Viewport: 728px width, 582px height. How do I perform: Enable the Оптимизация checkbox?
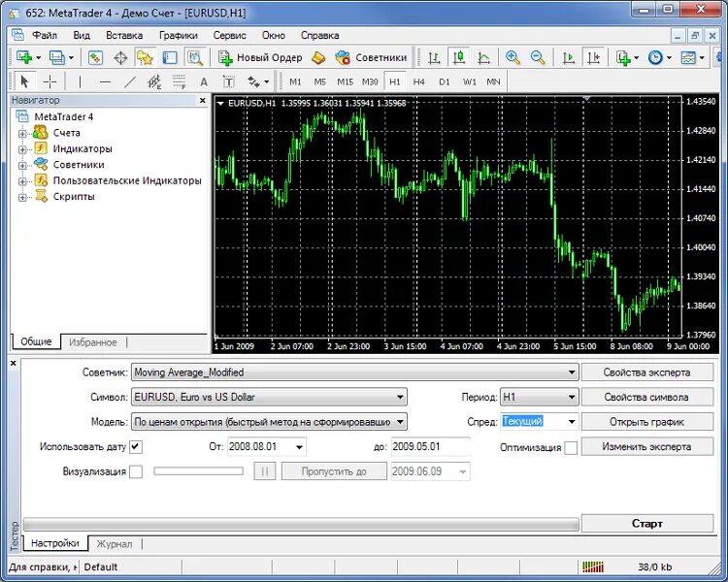(571, 448)
